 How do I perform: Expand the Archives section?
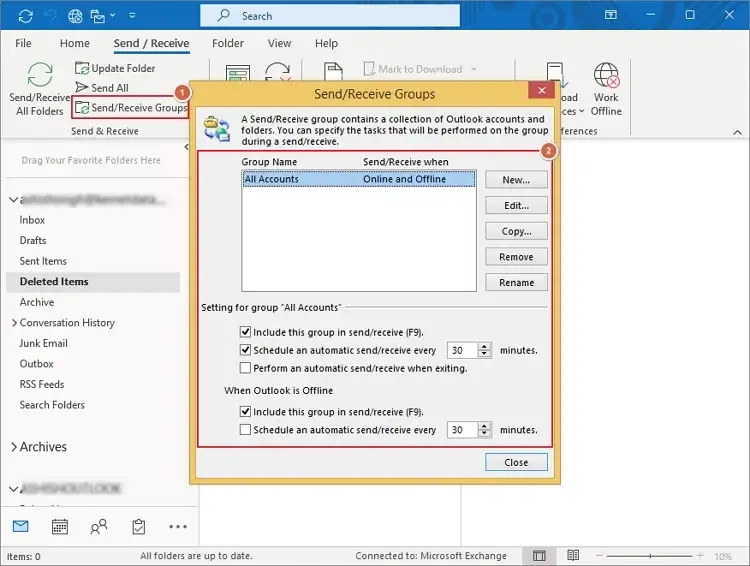click(x=14, y=447)
